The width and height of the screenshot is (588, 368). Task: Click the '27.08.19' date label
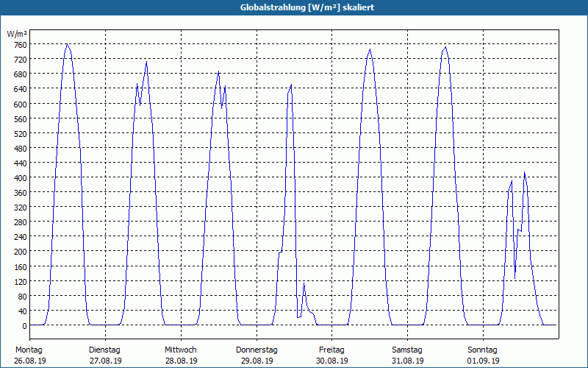tap(106, 361)
